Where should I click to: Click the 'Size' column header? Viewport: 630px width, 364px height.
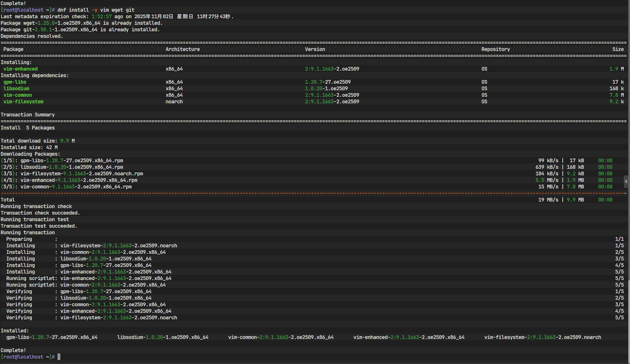point(618,49)
